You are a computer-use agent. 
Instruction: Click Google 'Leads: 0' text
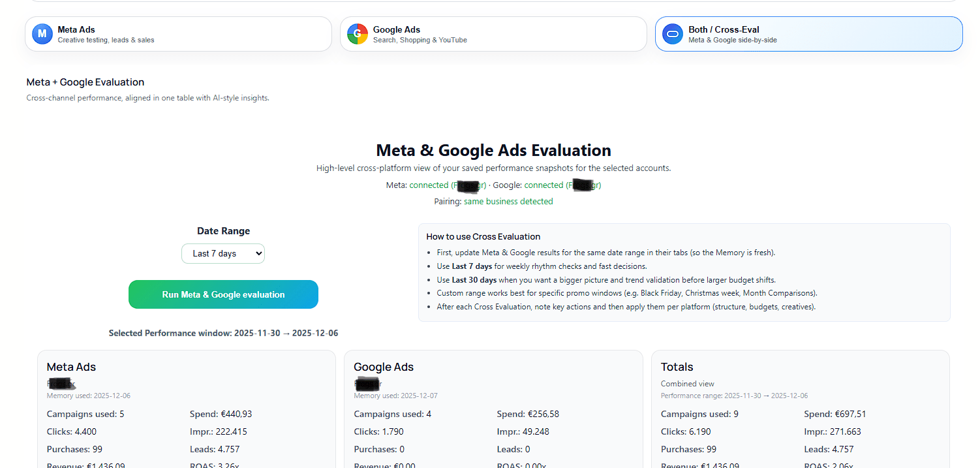coord(513,449)
